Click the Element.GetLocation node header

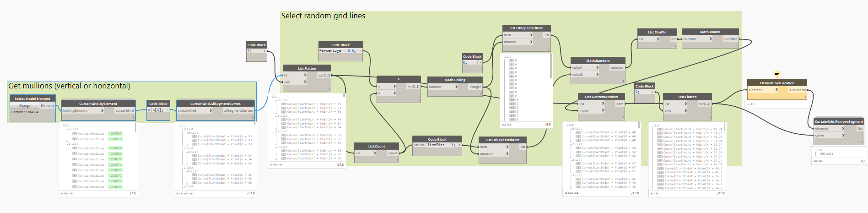click(776, 83)
